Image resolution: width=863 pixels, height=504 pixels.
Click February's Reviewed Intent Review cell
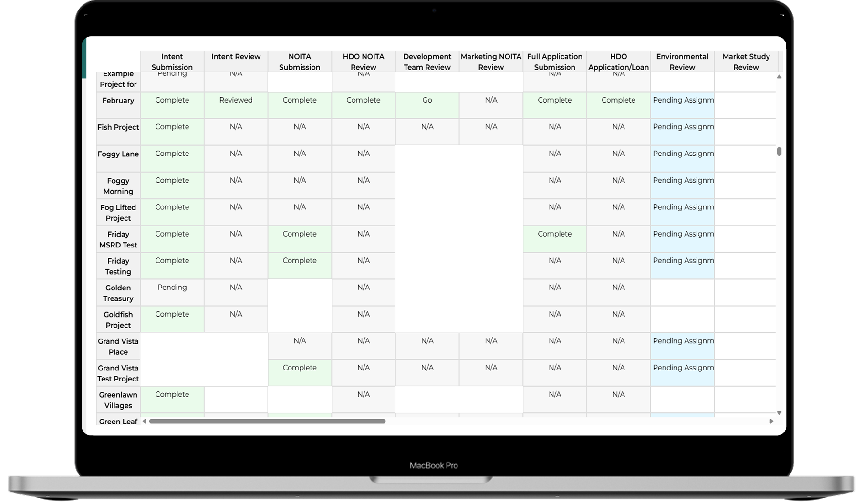[236, 105]
